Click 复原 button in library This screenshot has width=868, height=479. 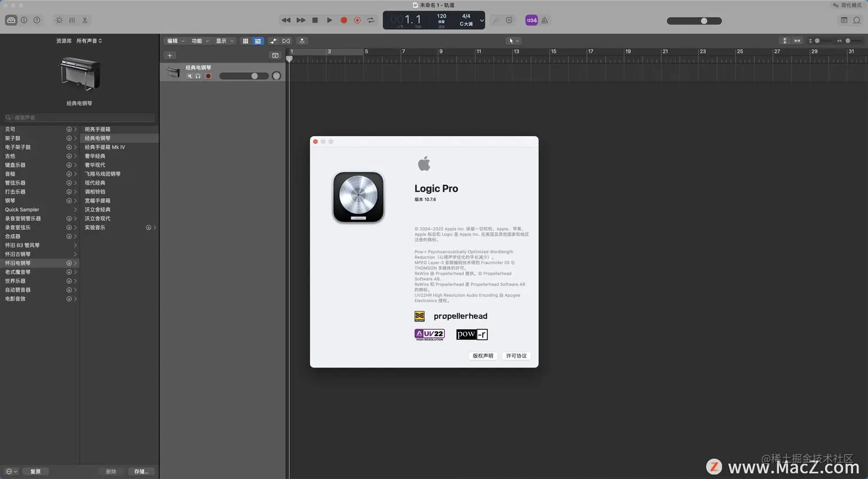[35, 472]
